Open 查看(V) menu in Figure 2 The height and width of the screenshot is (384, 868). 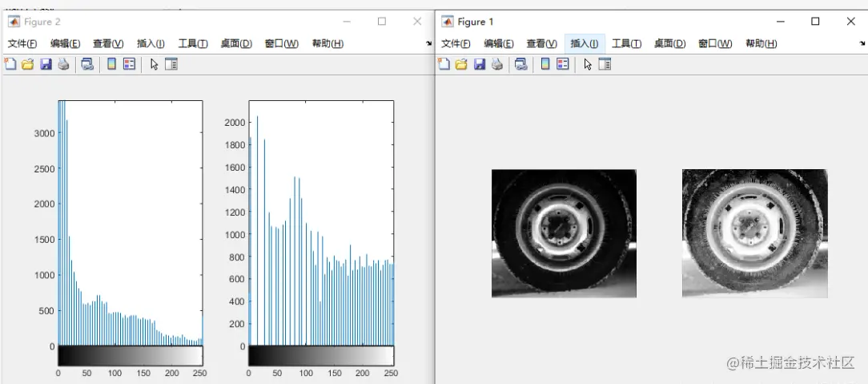[x=109, y=44]
